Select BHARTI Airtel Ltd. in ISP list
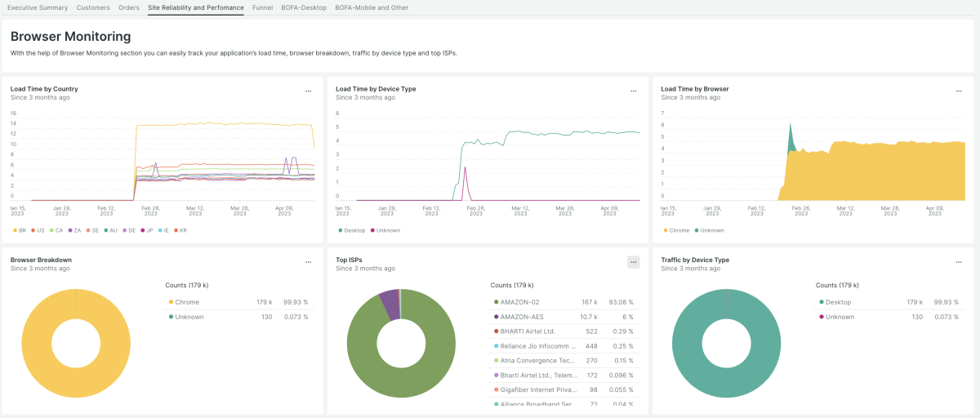The height and width of the screenshot is (418, 980). 527,331
